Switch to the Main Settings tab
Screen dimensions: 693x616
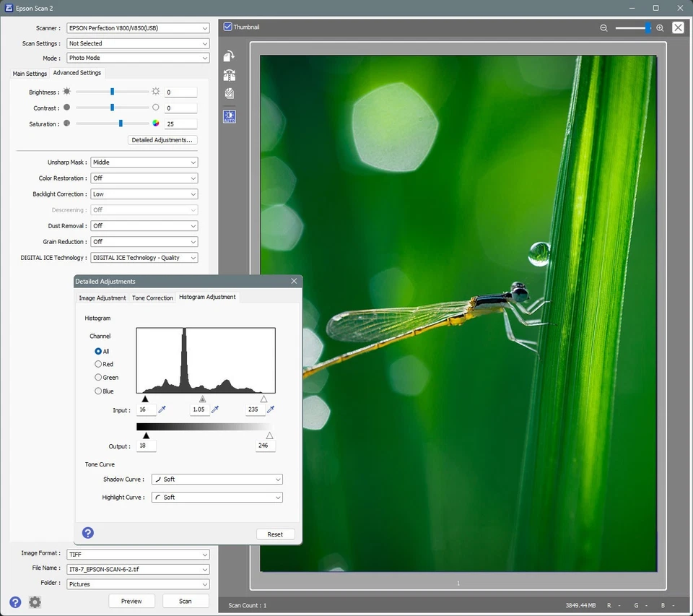click(x=30, y=74)
